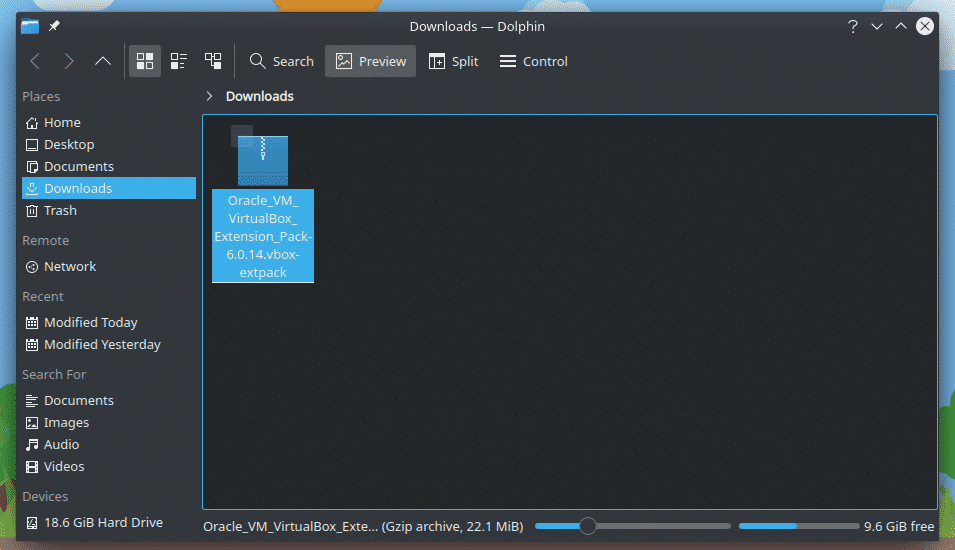Toggle selection marker on archive icon
Viewport: 955px width, 550px height.
click(x=242, y=136)
